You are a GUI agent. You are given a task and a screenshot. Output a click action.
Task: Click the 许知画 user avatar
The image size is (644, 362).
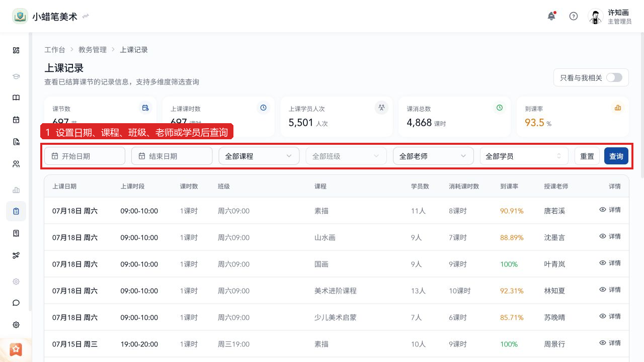point(596,16)
